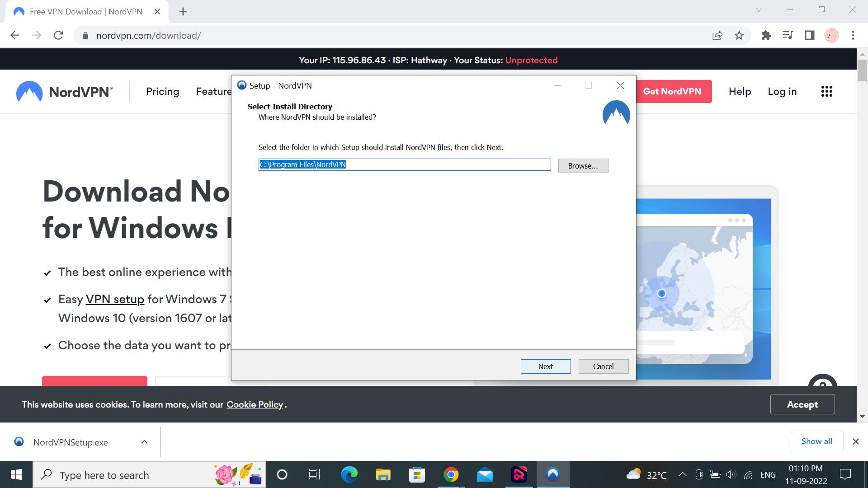Close the Free VPN Download tab

click(x=157, y=12)
